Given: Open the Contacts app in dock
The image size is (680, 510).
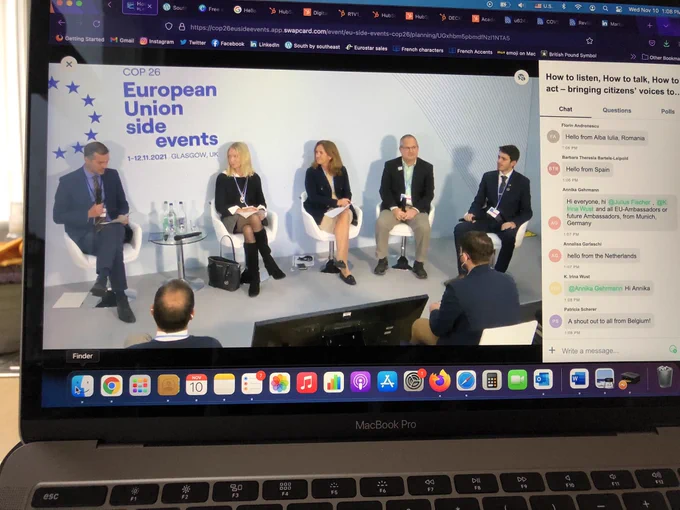Looking at the screenshot, I should [x=168, y=385].
